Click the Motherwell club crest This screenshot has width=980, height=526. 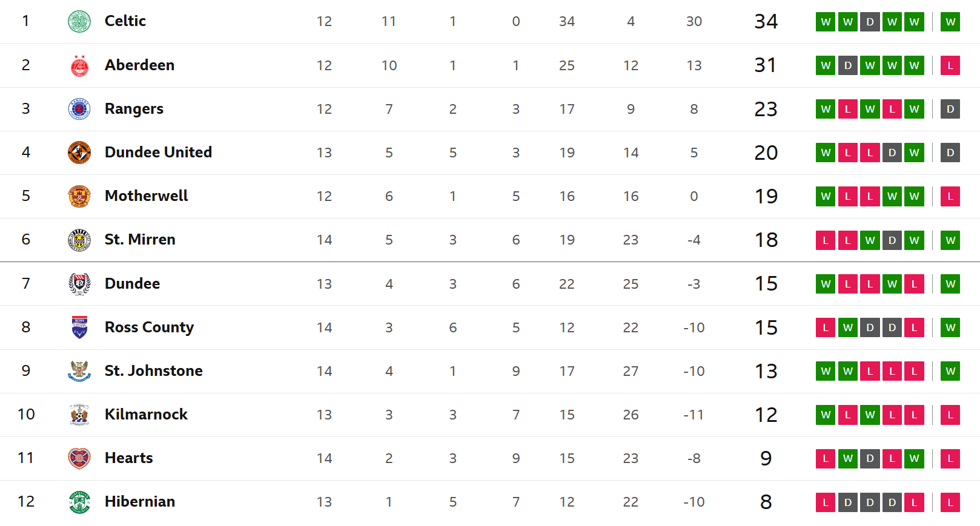tap(79, 196)
